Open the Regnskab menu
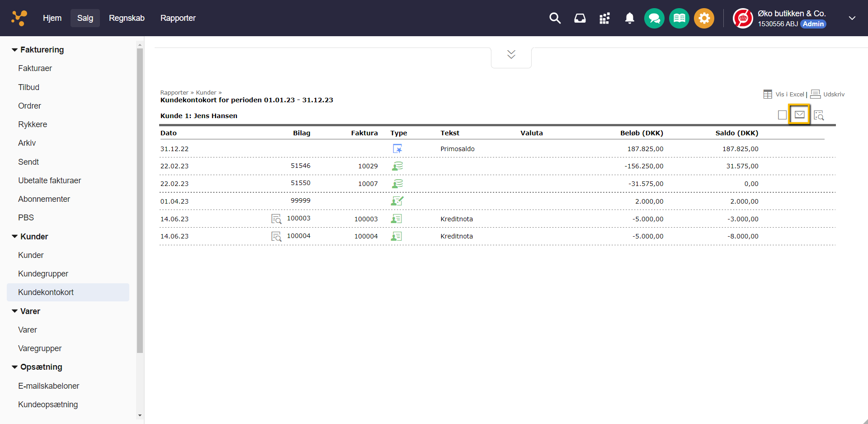Screen dimensions: 868x424 coord(127,18)
